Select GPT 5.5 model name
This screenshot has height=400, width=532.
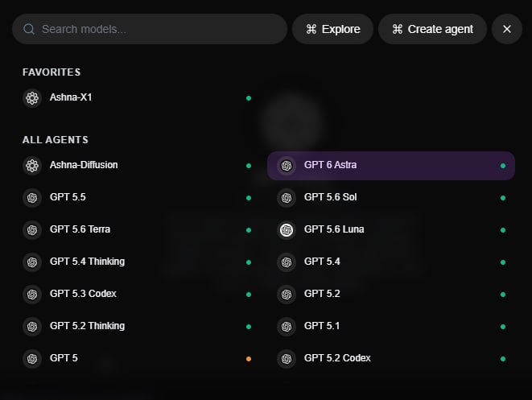pos(68,197)
